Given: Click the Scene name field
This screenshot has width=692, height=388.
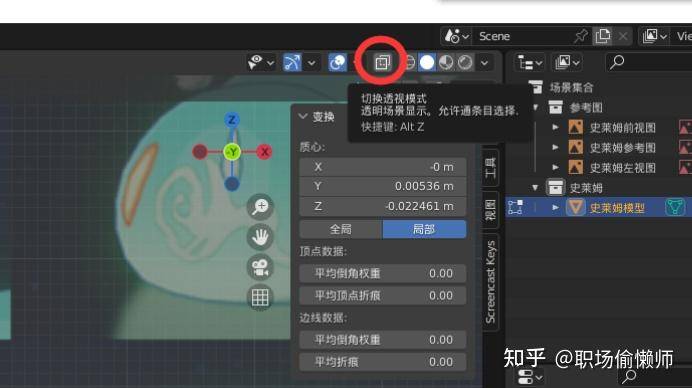Looking at the screenshot, I should (523, 36).
